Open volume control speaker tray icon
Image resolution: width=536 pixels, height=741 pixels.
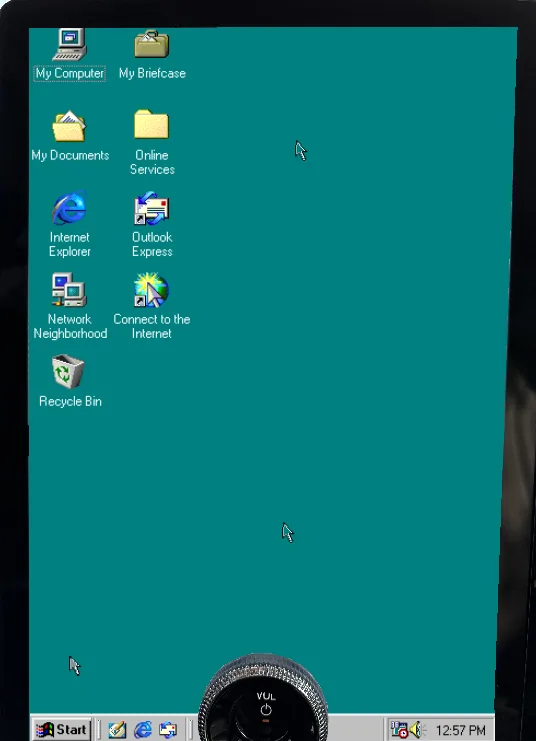tap(417, 730)
